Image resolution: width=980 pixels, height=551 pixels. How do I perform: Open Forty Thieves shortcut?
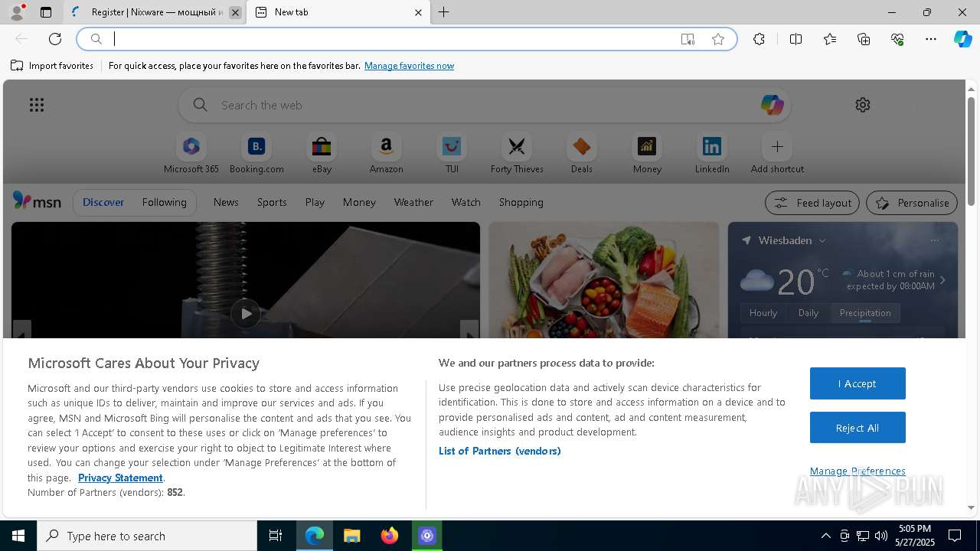click(x=517, y=154)
